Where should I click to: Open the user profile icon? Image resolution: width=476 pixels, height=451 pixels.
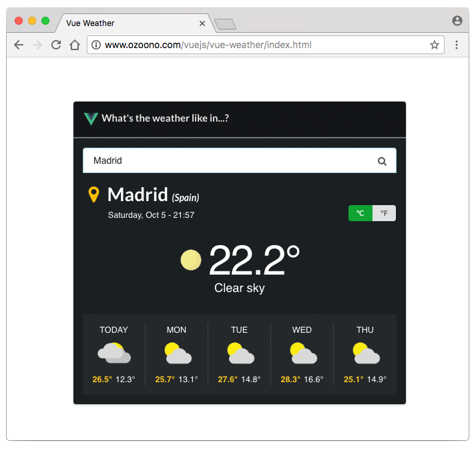(x=457, y=21)
